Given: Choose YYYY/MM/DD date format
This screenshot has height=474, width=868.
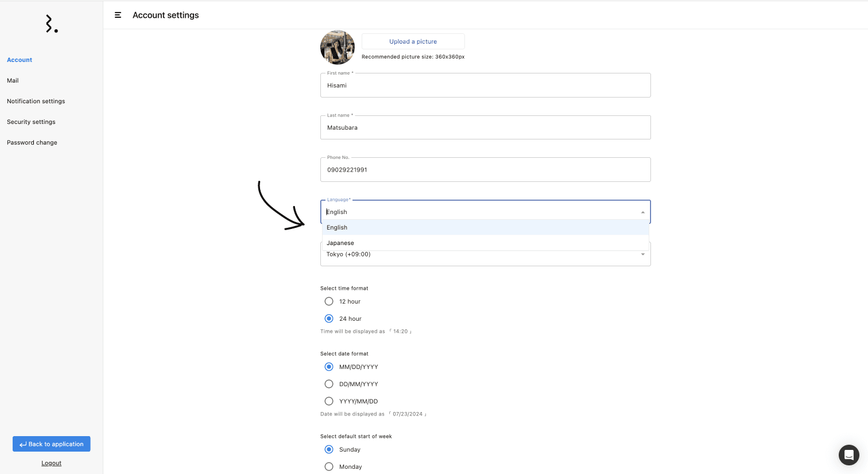Looking at the screenshot, I should pyautogui.click(x=329, y=401).
